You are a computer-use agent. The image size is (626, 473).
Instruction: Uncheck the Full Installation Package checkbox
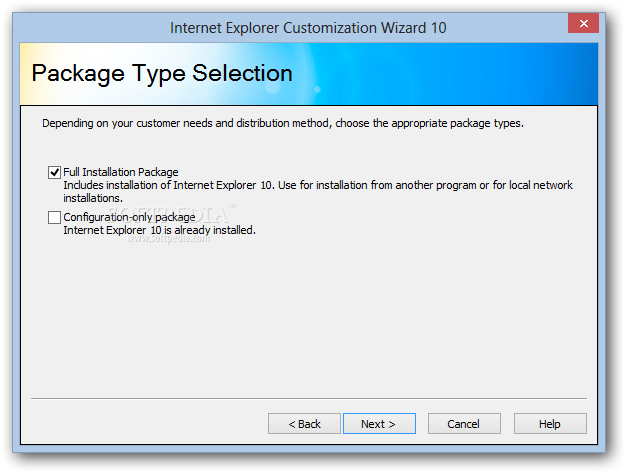point(54,172)
